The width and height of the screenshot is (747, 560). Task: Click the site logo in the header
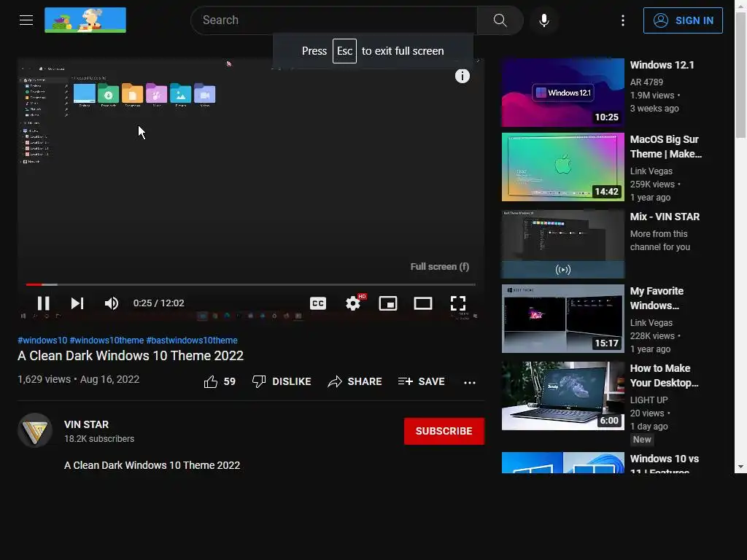click(85, 20)
